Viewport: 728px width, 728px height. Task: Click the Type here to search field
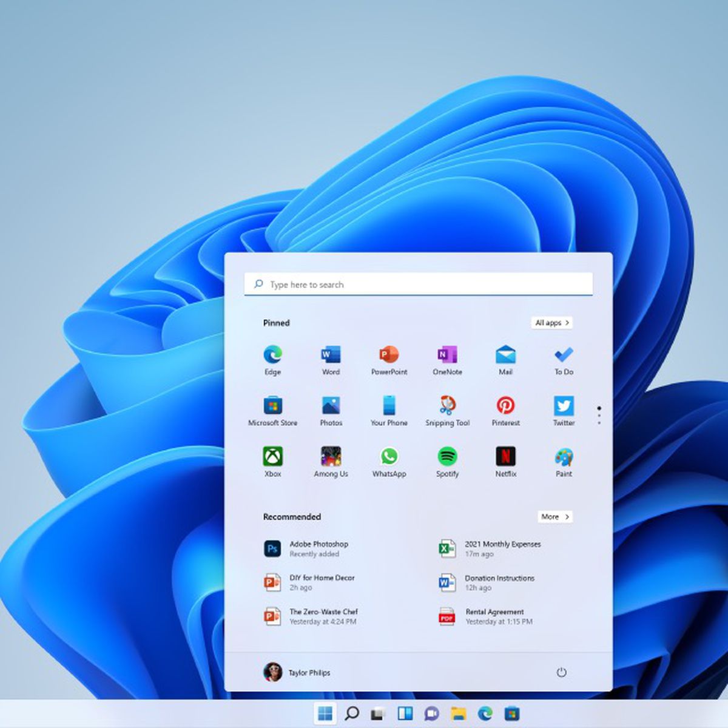[419, 284]
